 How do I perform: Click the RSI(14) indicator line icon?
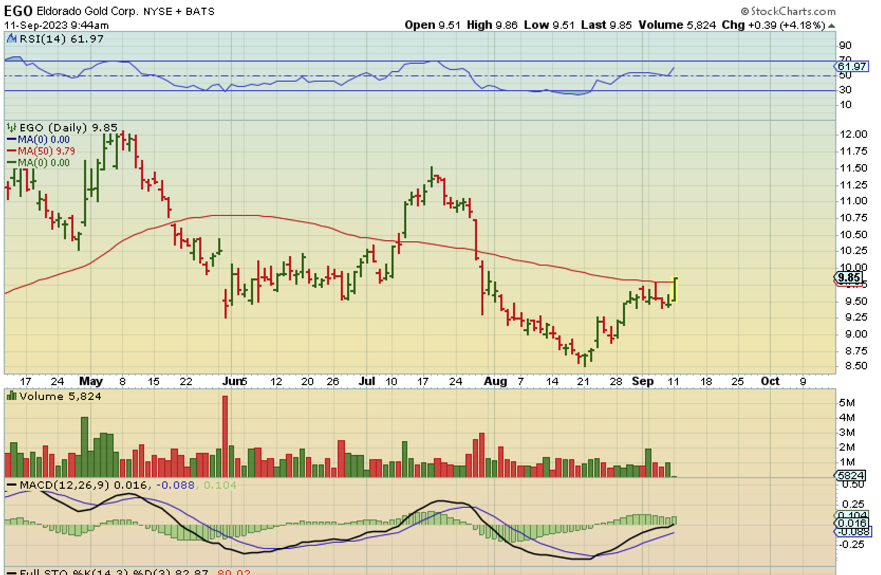click(x=12, y=38)
